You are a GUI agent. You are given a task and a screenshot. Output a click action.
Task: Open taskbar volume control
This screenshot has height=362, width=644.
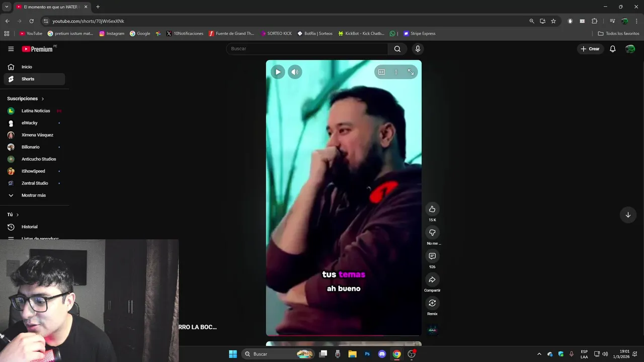click(x=605, y=354)
